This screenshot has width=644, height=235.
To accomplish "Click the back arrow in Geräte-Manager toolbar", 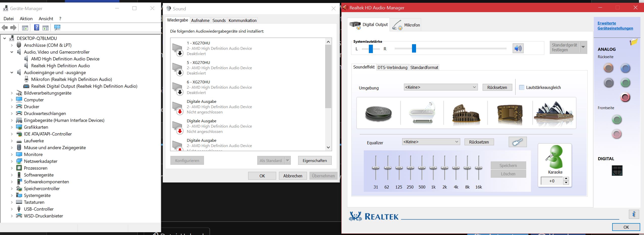I will 5,28.
